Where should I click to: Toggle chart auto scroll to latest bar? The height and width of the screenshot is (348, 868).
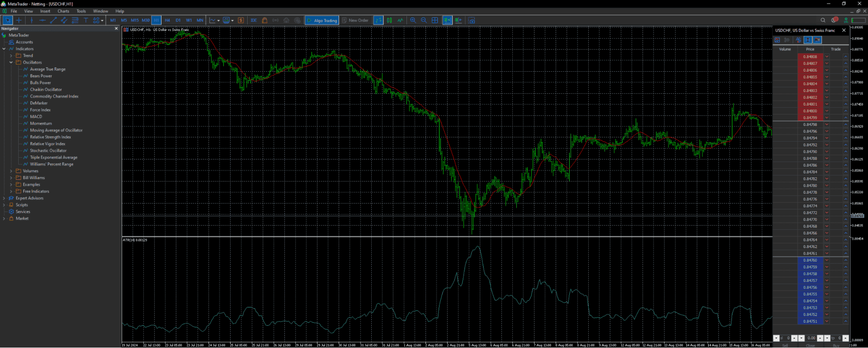pos(447,20)
